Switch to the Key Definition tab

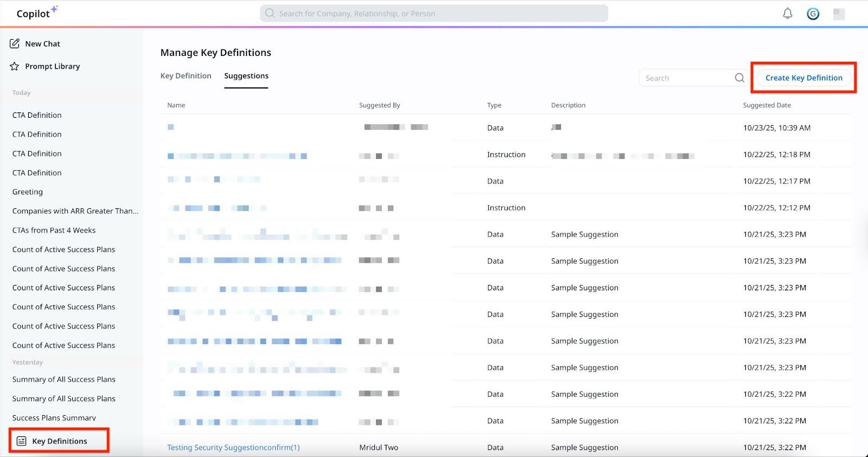(x=186, y=76)
